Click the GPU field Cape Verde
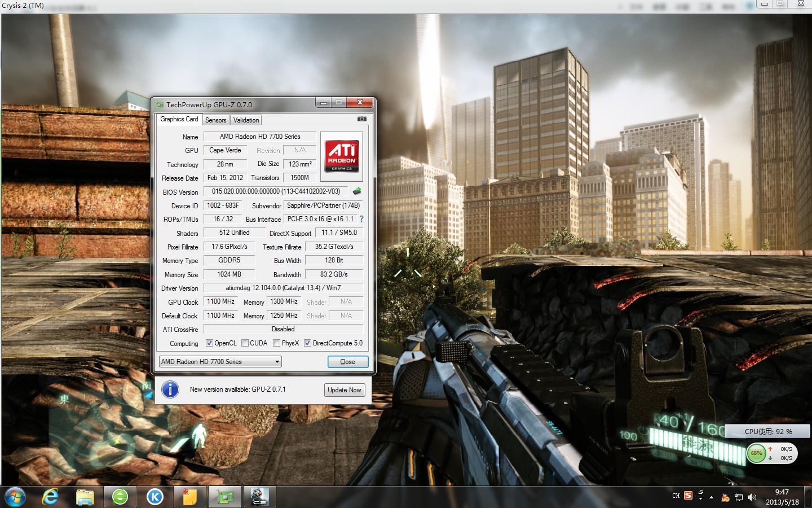 225,150
